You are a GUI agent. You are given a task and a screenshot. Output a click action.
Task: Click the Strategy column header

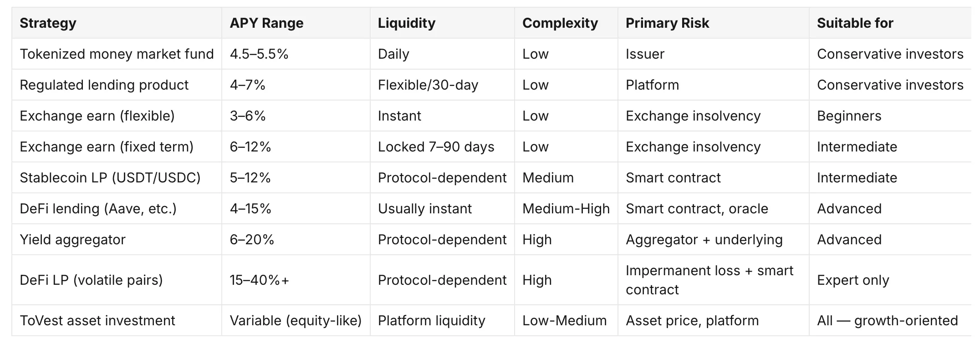tap(117, 23)
